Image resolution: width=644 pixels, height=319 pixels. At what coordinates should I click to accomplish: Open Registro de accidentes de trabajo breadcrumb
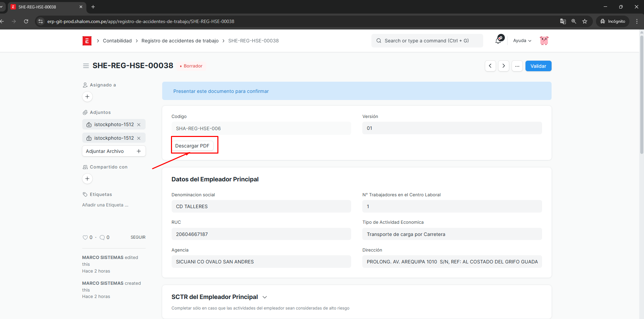coord(180,41)
